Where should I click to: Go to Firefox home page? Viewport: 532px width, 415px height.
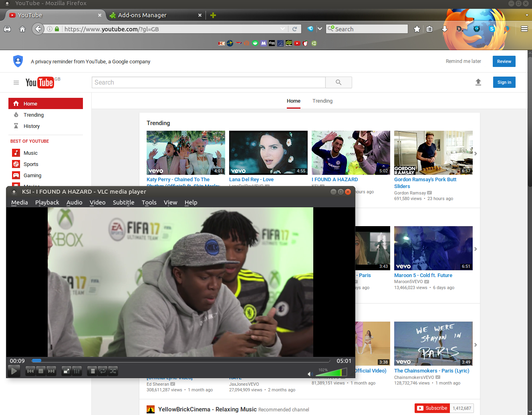(22, 29)
